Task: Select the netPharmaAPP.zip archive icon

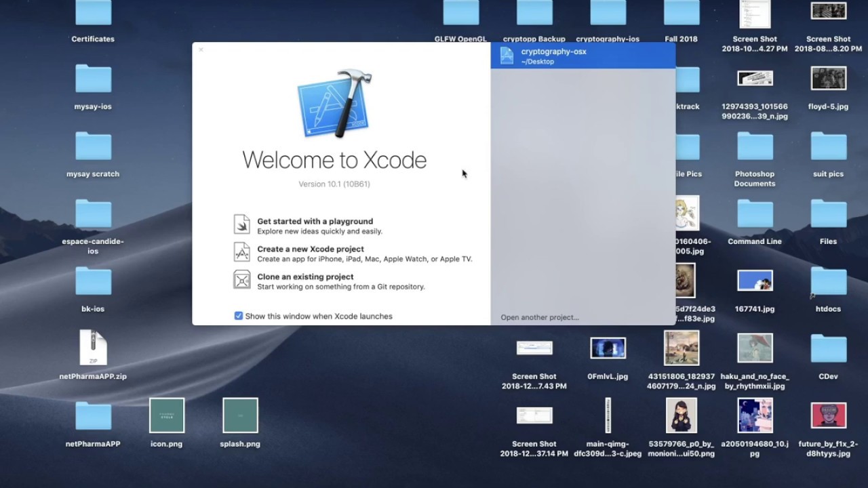Action: pyautogui.click(x=93, y=348)
